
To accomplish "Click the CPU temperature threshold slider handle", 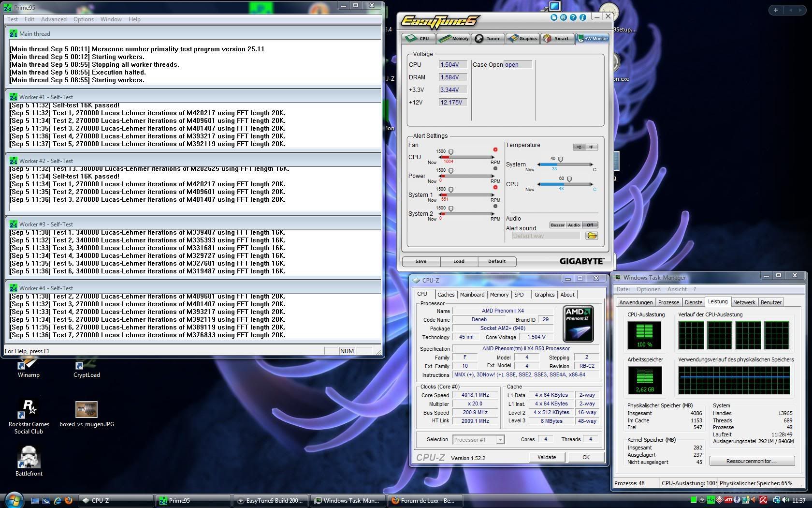I will tap(569, 179).
